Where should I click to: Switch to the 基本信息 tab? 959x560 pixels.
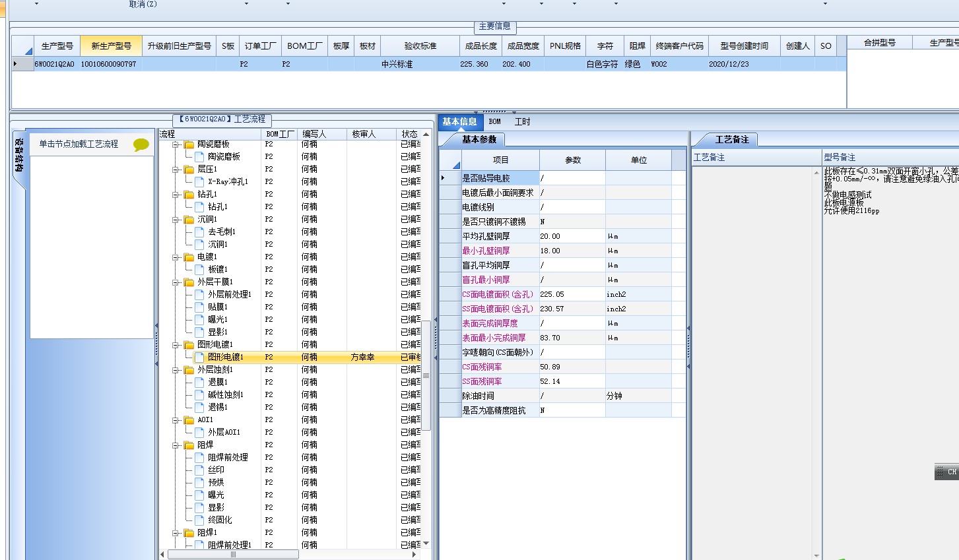point(459,122)
